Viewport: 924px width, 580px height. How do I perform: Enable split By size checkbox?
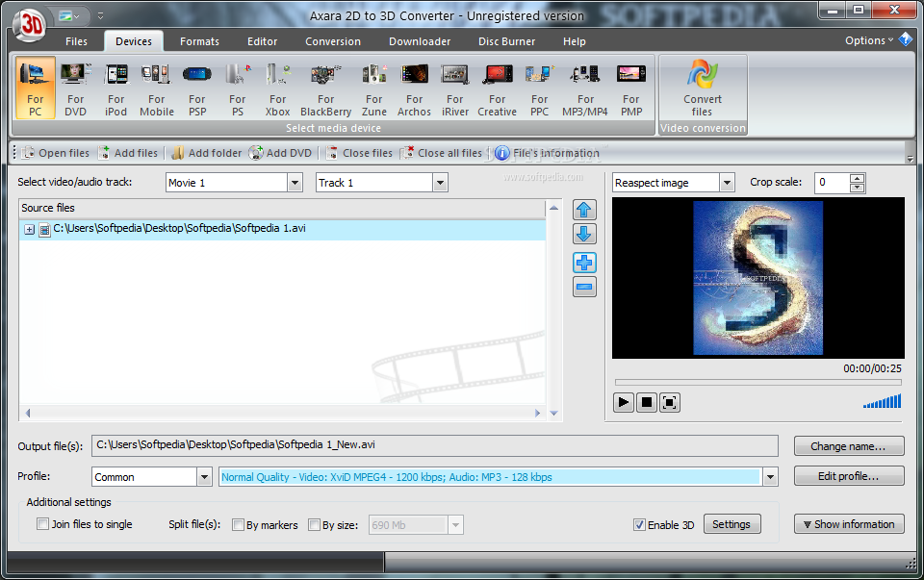click(x=314, y=524)
